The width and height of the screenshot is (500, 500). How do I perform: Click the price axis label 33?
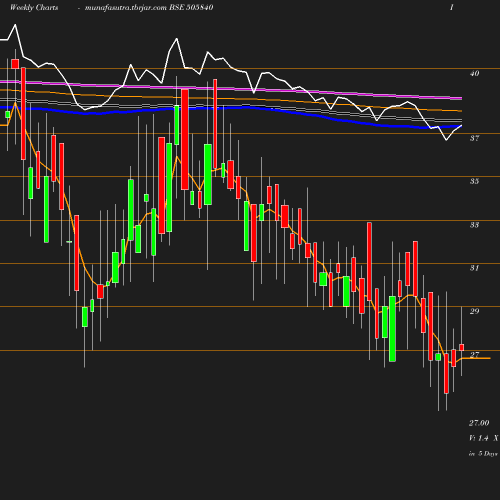(x=474, y=225)
